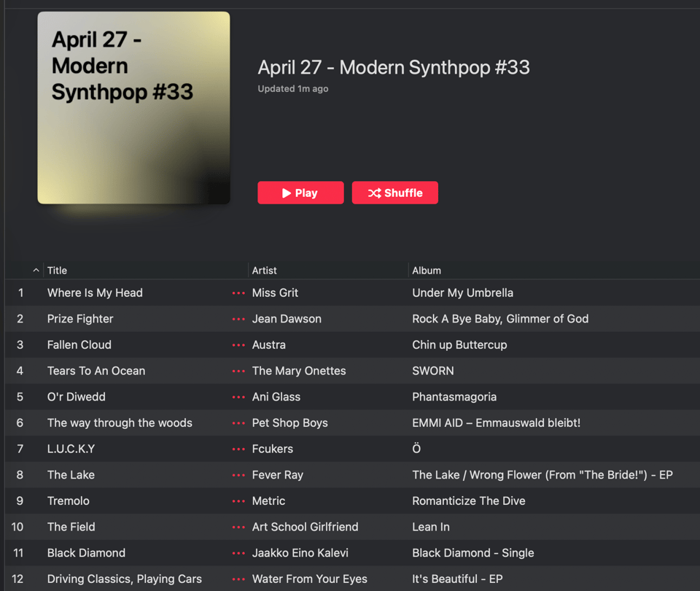Toggle sort order with the ascending arrow
The width and height of the screenshot is (700, 591).
click(x=36, y=271)
